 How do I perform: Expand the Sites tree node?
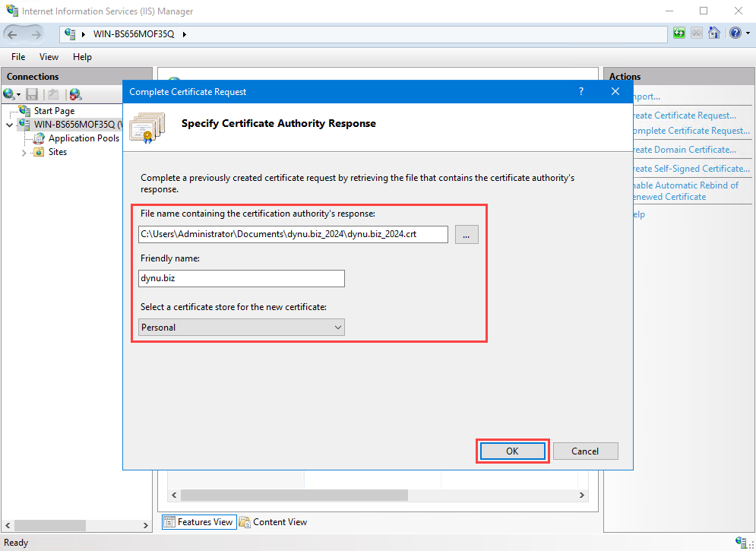point(24,153)
